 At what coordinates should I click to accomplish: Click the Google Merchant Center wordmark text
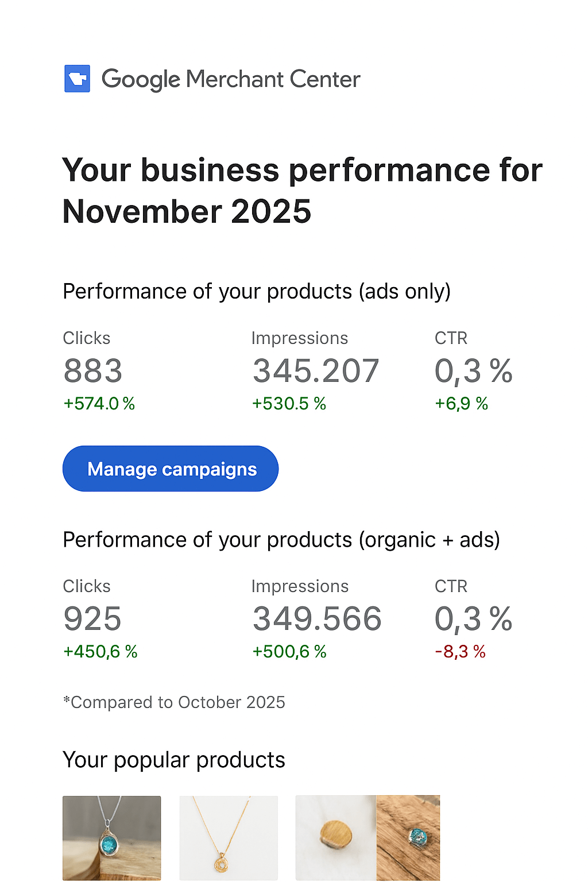click(x=231, y=79)
